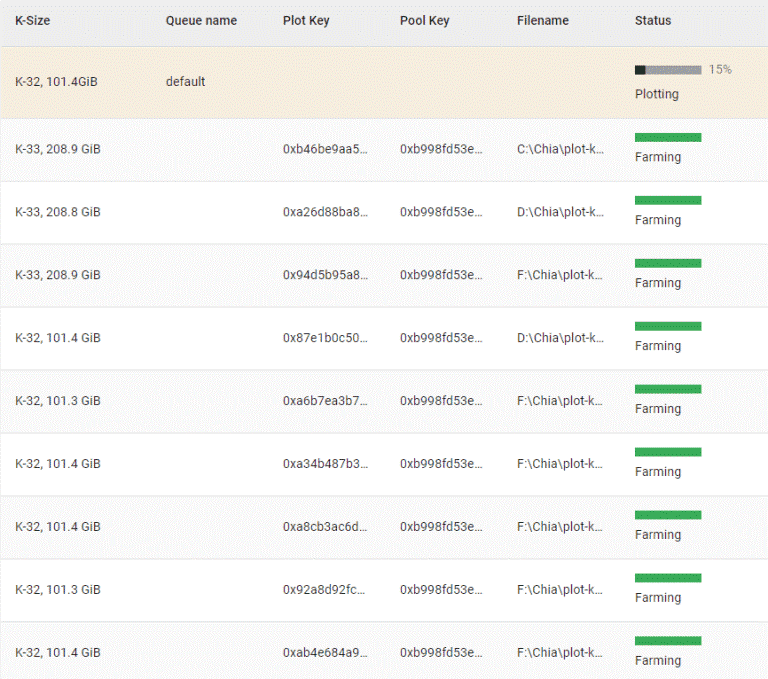768x679 pixels.
Task: Click 'K-33, 208.9 GiB' in 0xb46be9aa5 row
Action: coord(58,149)
